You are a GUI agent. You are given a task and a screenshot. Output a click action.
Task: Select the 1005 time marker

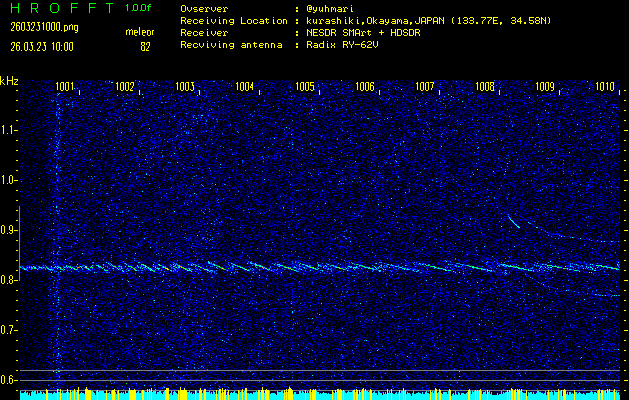pos(305,87)
